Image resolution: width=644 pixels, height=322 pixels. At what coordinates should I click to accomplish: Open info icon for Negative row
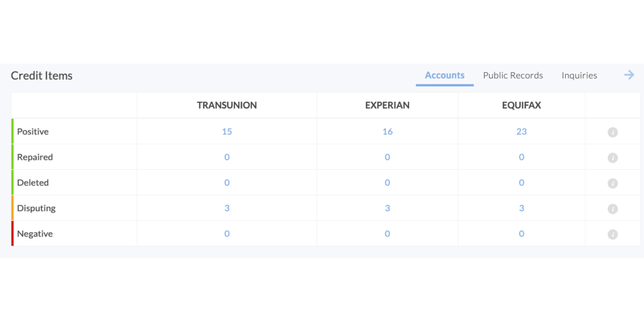[x=613, y=234]
